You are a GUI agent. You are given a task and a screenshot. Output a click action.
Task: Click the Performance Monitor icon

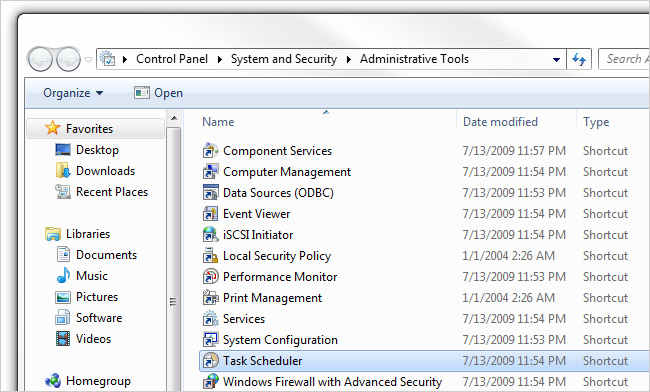coord(211,277)
